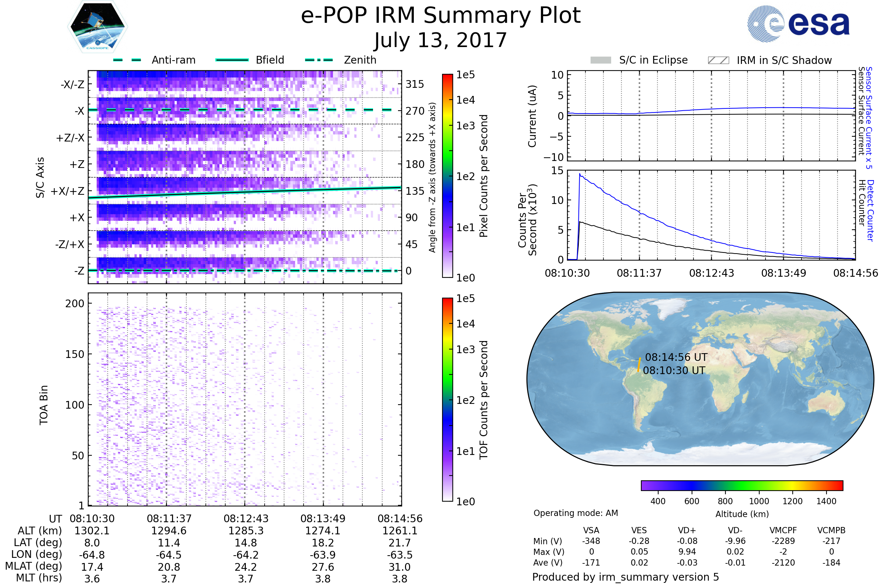882x588 pixels.
Task: Click the 08:10:30 UT map label
Action: [x=674, y=370]
